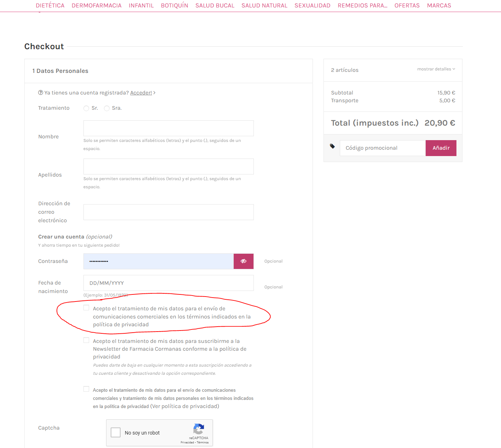The image size is (501, 448).
Task: Select the Sr. radio button
Action: (86, 108)
